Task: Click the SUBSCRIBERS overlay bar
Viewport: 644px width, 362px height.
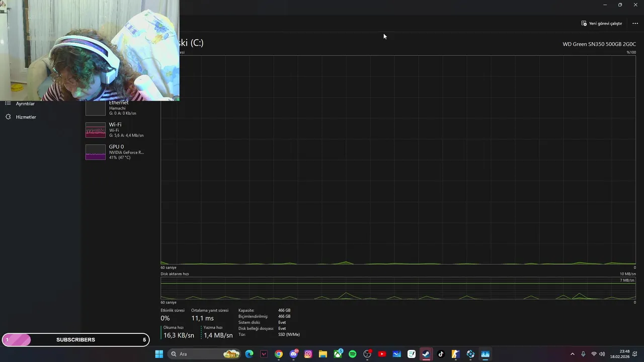Action: (x=75, y=340)
